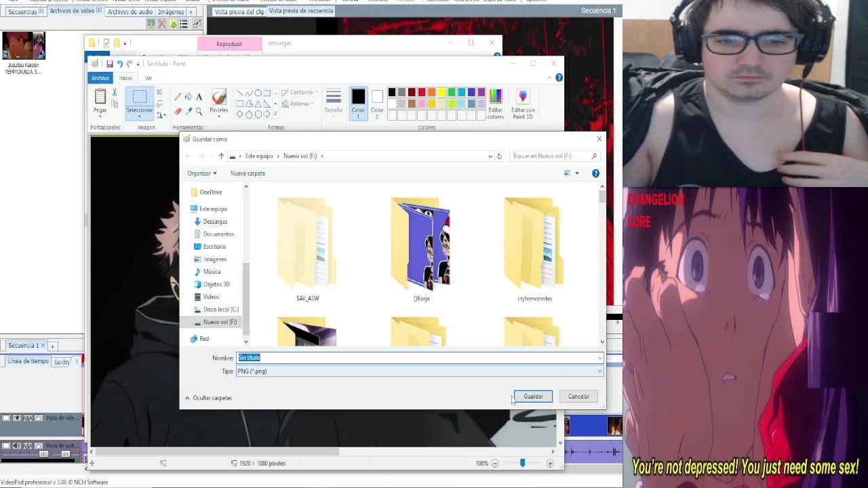The image size is (868, 488).
Task: Open the Archivos de audio tab in VideoPad
Action: tap(130, 12)
